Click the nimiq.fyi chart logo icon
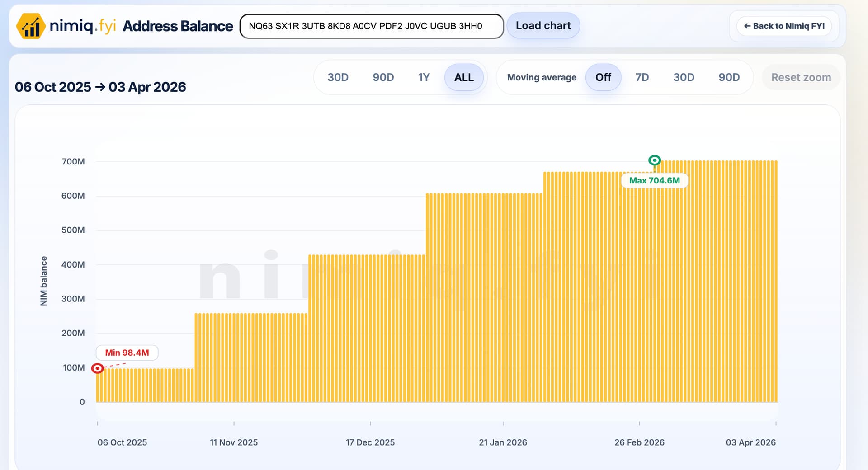Viewport: 868px width, 470px height. pos(31,26)
